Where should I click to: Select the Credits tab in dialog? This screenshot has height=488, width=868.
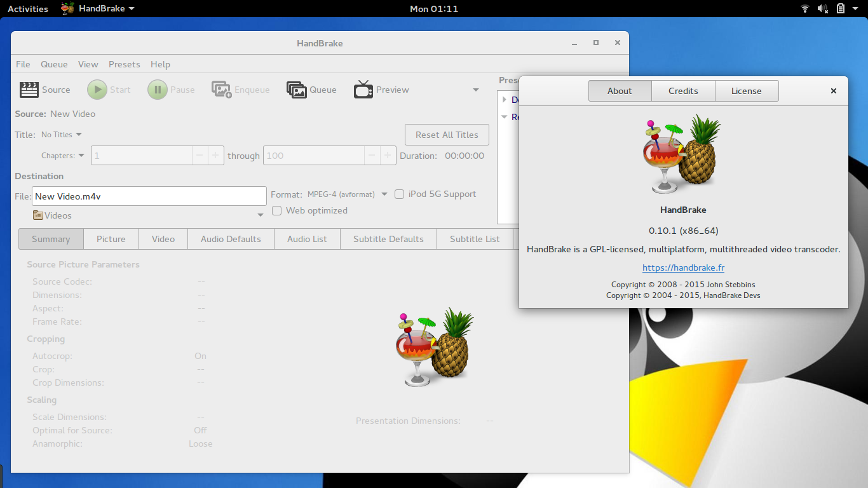(x=683, y=91)
